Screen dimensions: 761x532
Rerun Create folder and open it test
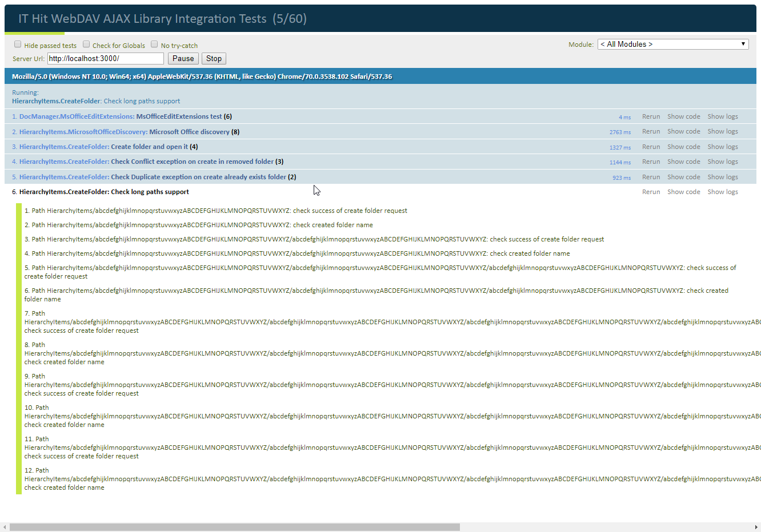[x=651, y=147]
